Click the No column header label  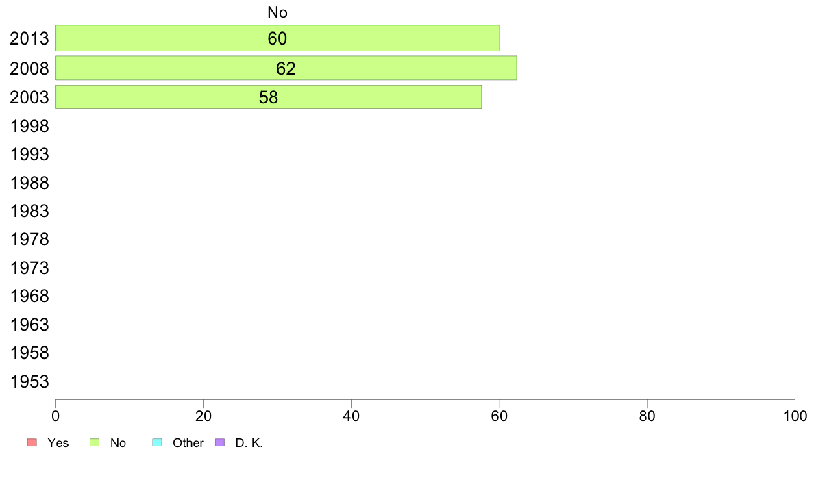click(277, 12)
